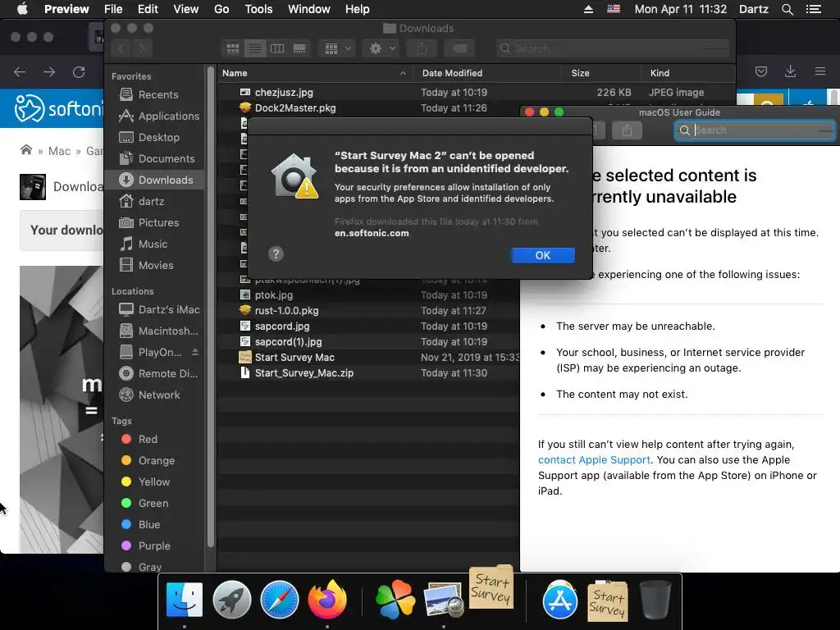Open the help question mark in dialog

coord(276,254)
